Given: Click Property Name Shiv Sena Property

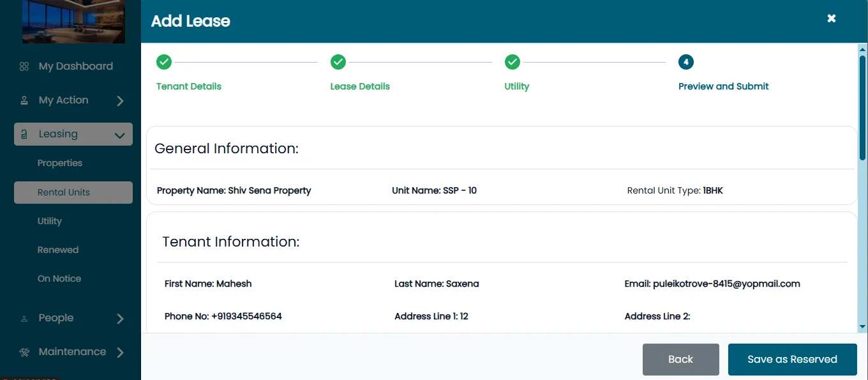Looking at the screenshot, I should pyautogui.click(x=234, y=190).
